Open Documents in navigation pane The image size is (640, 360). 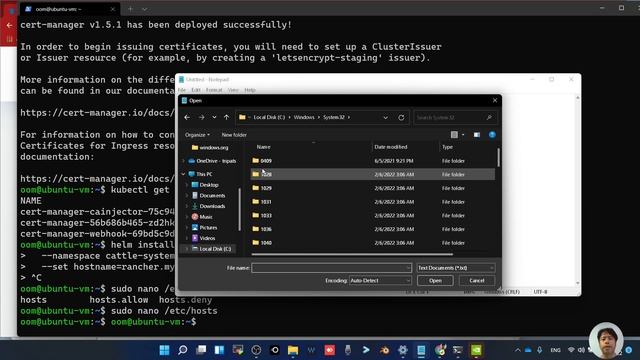(x=208, y=196)
